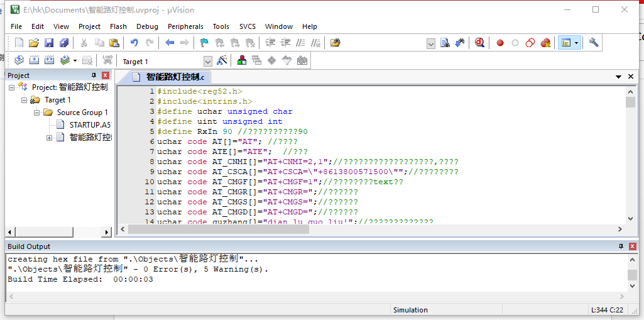The width and height of the screenshot is (644, 320).
Task: Start the debug session with magnifier icon
Action: click(480, 43)
